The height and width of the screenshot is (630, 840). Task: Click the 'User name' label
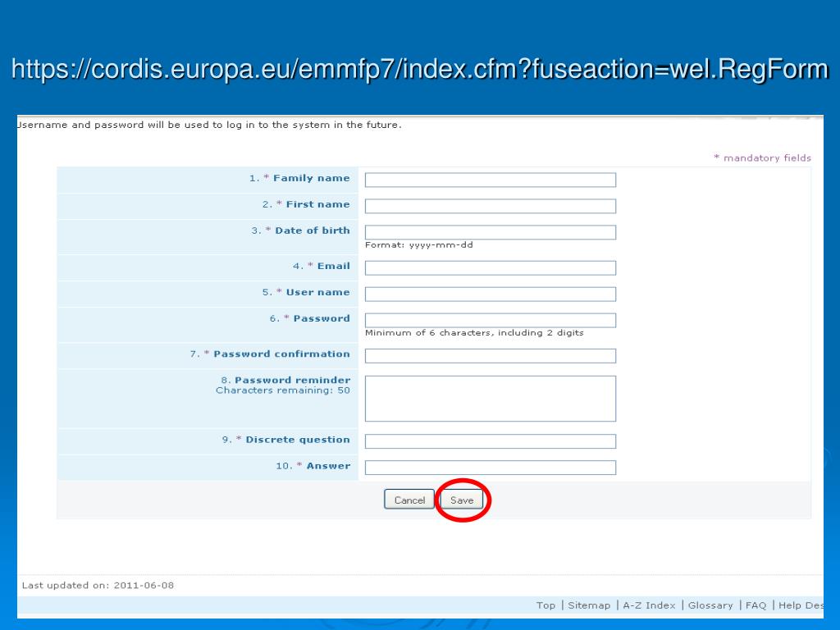317,292
